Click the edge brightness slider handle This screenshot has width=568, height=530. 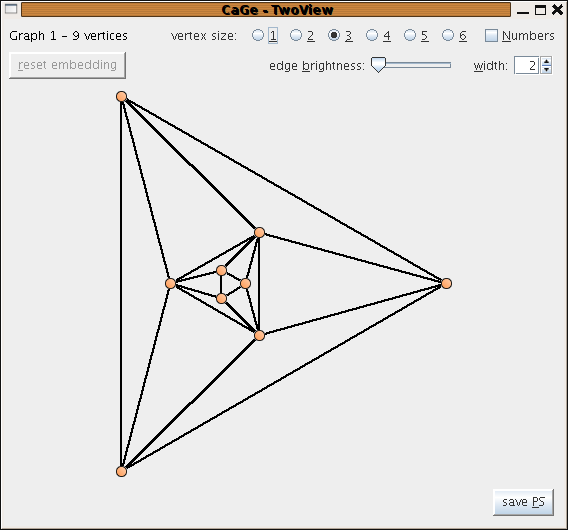(x=379, y=65)
